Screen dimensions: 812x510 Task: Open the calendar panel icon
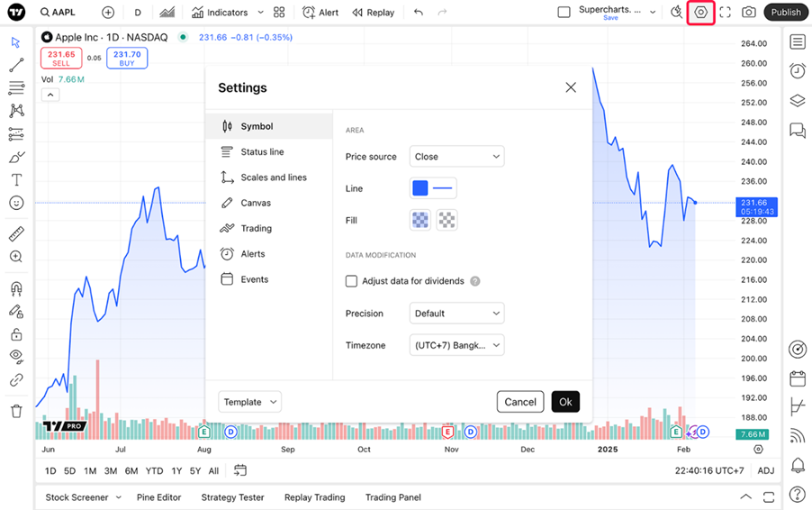tap(798, 378)
